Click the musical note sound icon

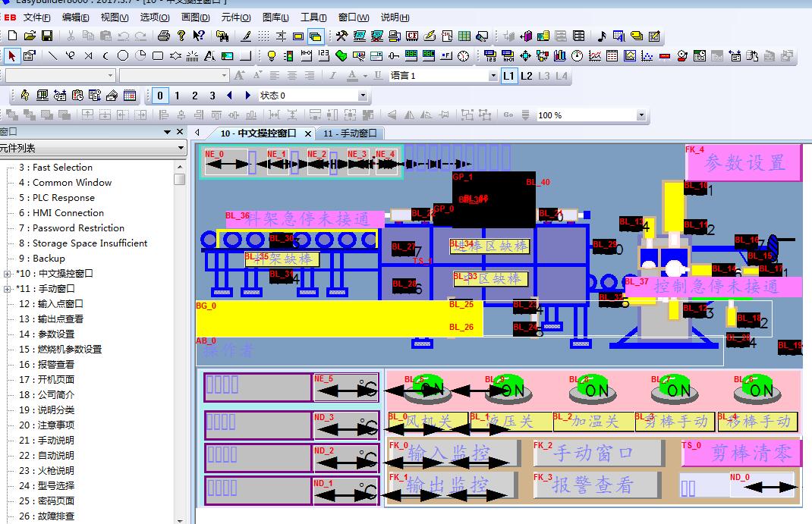click(602, 36)
